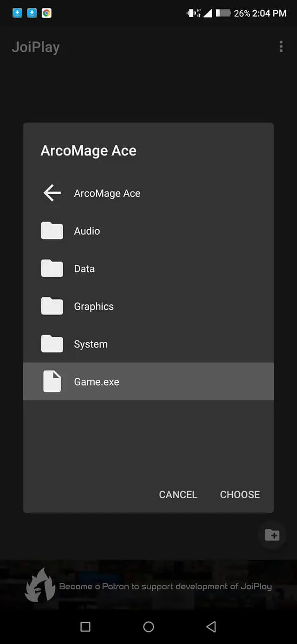297x644 pixels.
Task: Select the Graphics folder name
Action: 94,306
